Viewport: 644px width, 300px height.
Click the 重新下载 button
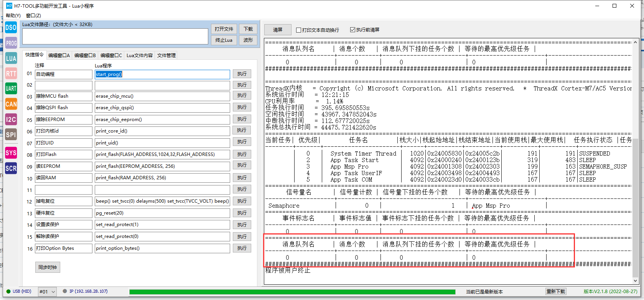pos(556,292)
